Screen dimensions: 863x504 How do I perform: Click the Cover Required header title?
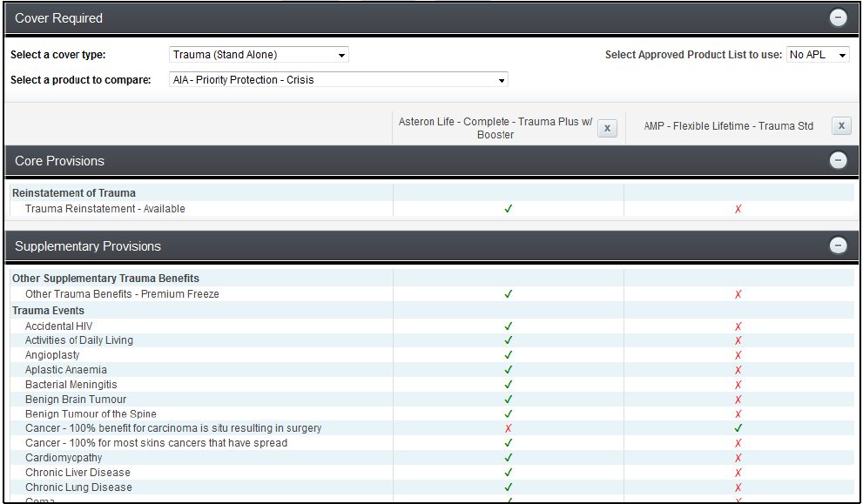coord(58,18)
